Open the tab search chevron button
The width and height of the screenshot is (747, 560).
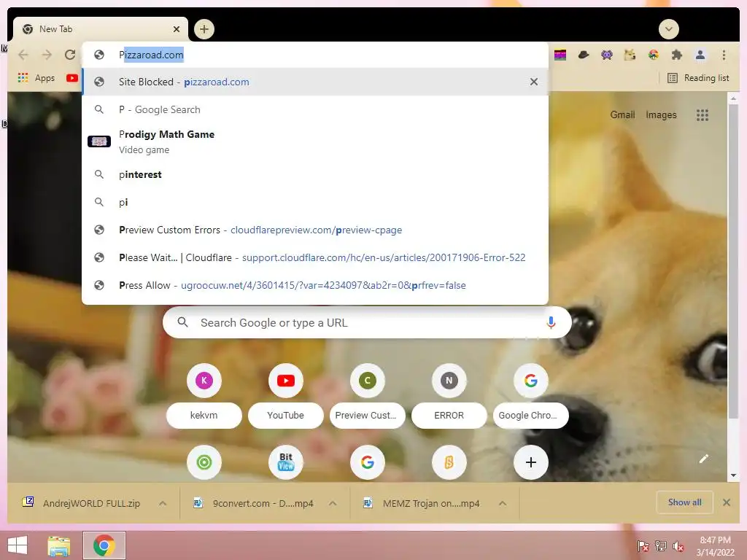pos(668,29)
